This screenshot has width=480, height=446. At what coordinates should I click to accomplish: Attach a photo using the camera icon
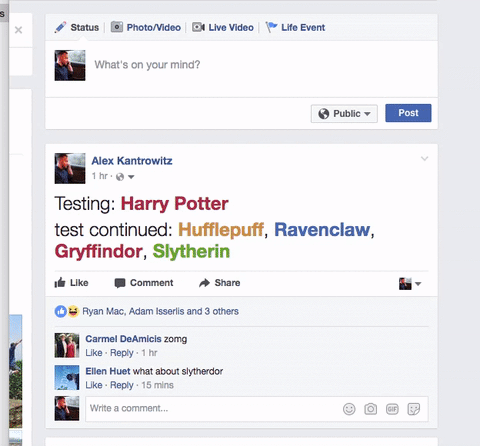(x=370, y=409)
